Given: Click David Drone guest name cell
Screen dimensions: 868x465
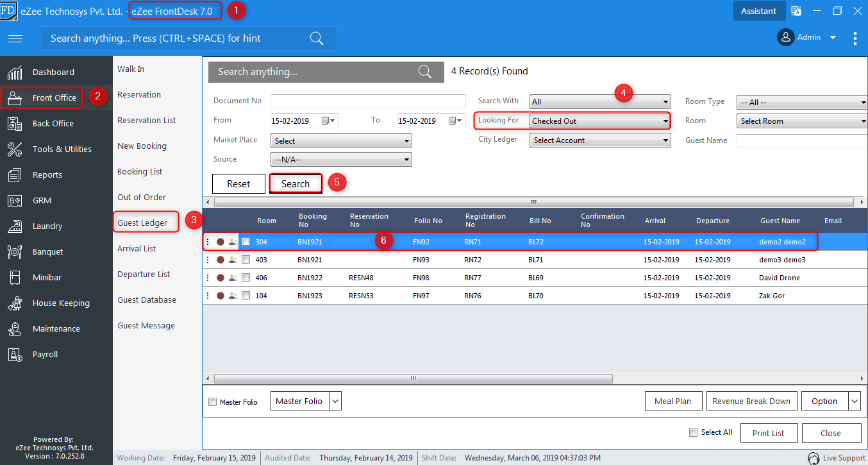Looking at the screenshot, I should pos(780,278).
